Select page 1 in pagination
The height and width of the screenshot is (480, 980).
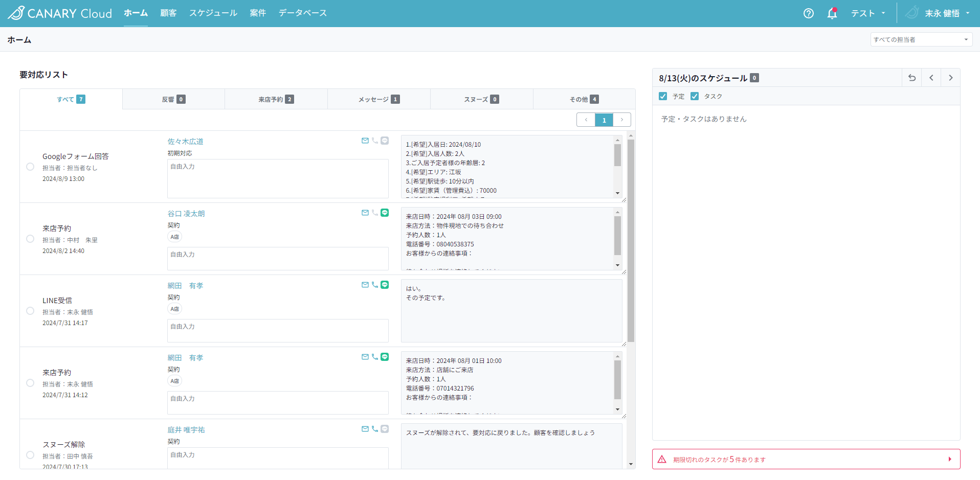pyautogui.click(x=604, y=120)
